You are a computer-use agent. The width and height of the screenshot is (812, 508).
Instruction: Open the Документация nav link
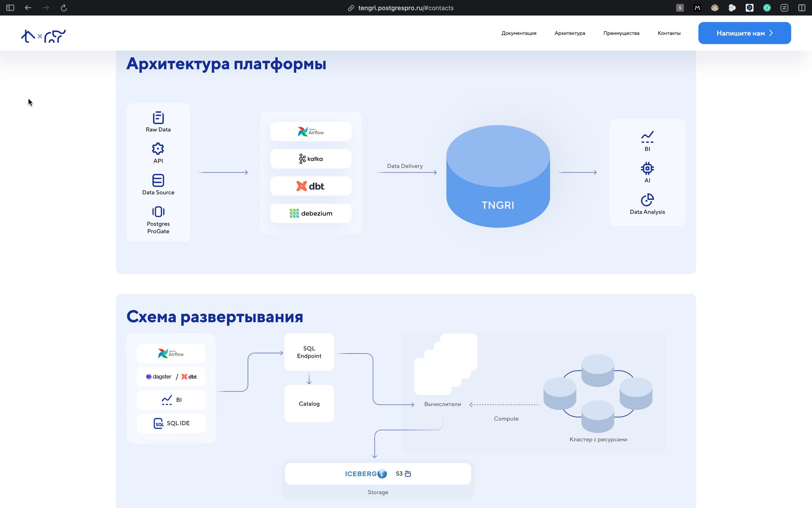point(519,33)
